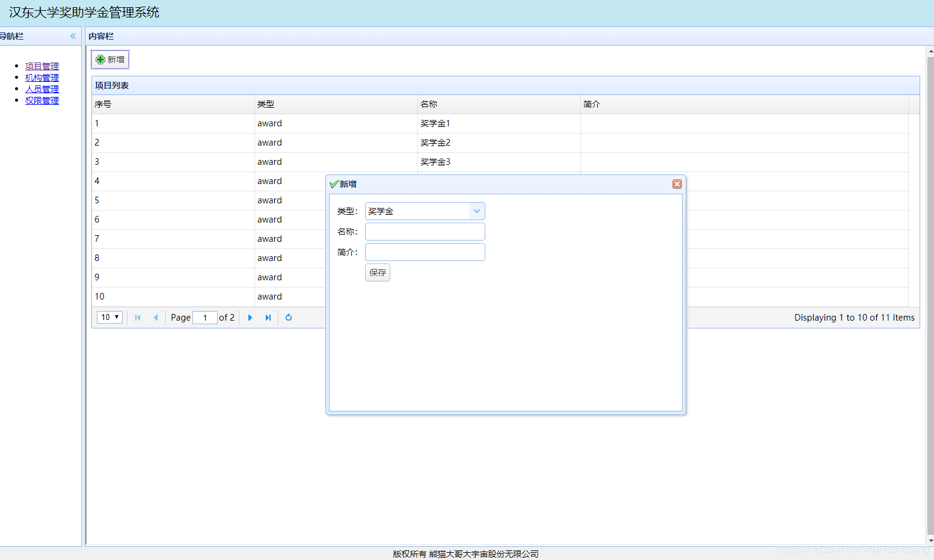Refresh the project list grid

point(289,318)
